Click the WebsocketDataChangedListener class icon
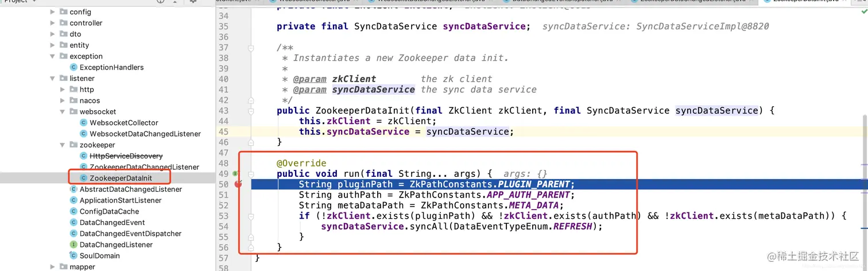This screenshot has width=868, height=271. [x=84, y=134]
